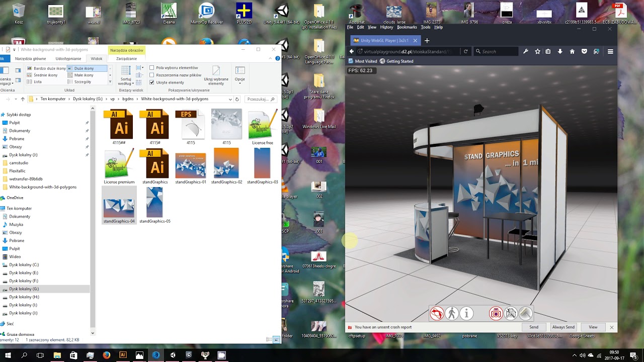Select OneDrive in navigation pane
The height and width of the screenshot is (362, 644).
pyautogui.click(x=15, y=198)
